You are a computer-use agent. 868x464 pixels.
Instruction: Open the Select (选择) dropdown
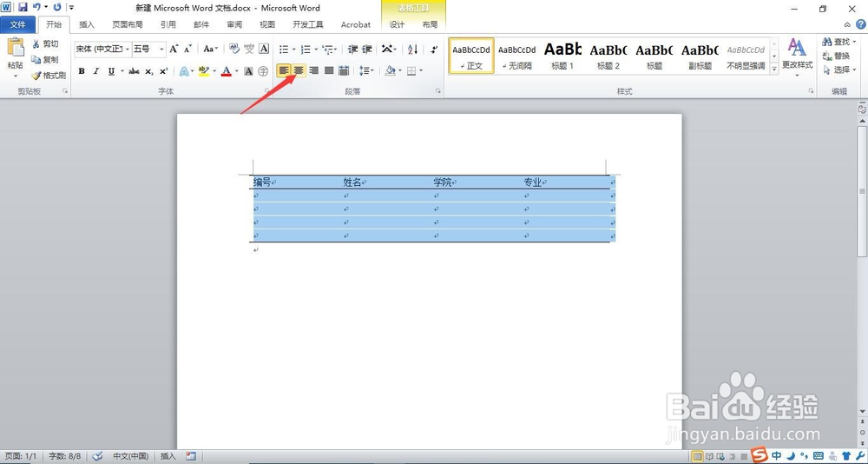839,70
